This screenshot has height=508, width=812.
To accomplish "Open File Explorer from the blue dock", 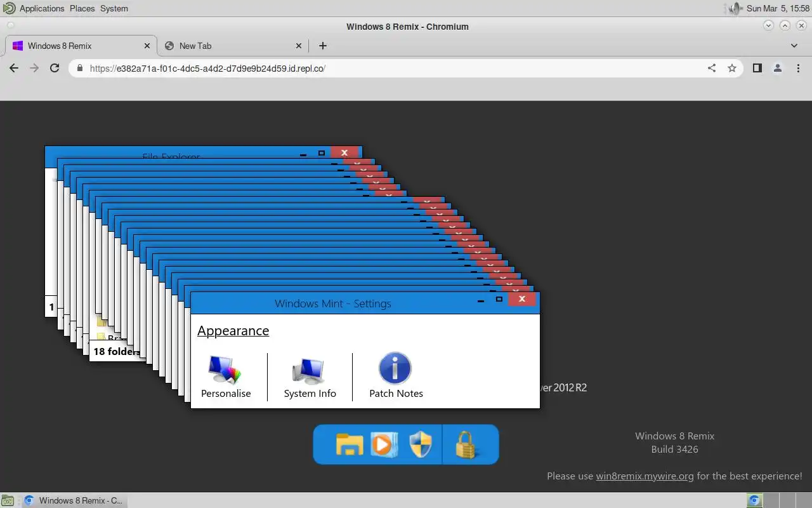I will click(x=350, y=444).
